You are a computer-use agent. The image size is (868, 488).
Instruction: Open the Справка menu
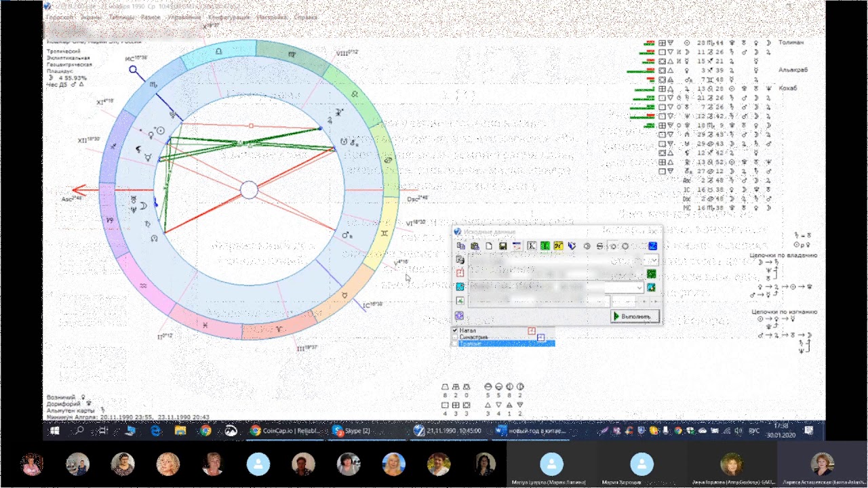(x=306, y=17)
